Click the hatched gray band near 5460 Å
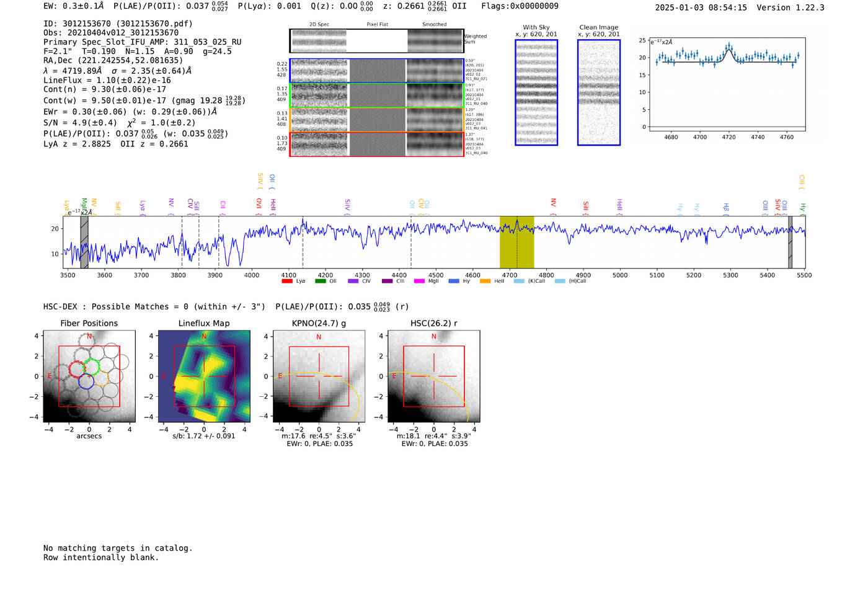Screen dimensions: 868x591 pos(790,242)
